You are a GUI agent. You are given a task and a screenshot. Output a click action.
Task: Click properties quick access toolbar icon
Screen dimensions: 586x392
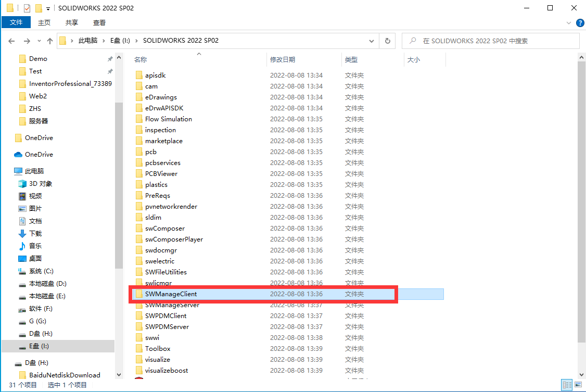coord(27,8)
